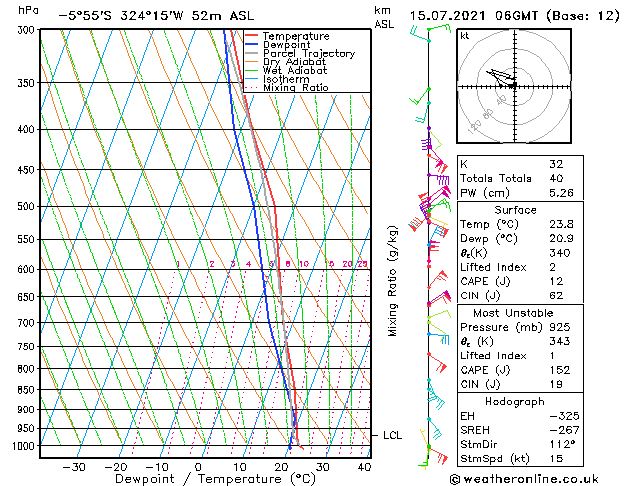
Task: Click the red wind barb near the bottom of the wind profile
Action: [x=438, y=454]
